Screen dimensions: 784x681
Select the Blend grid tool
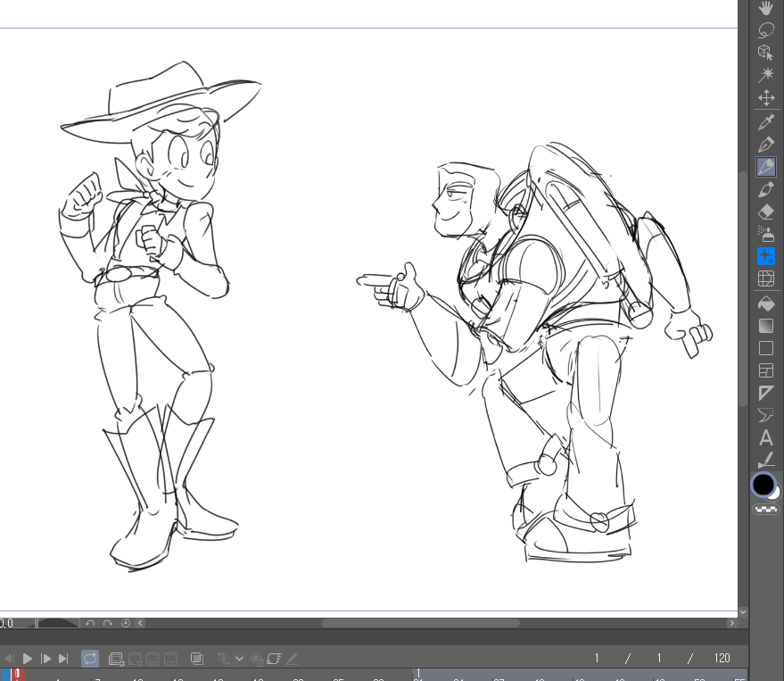coord(765,278)
